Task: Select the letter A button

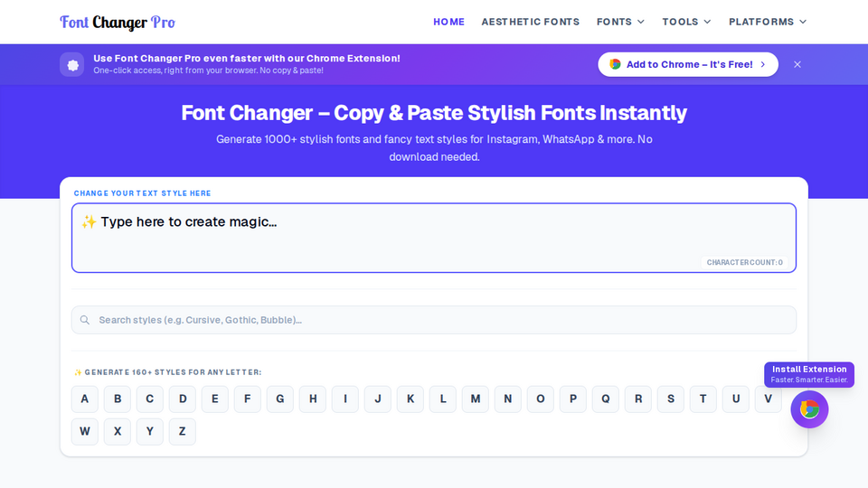Action: point(85,399)
